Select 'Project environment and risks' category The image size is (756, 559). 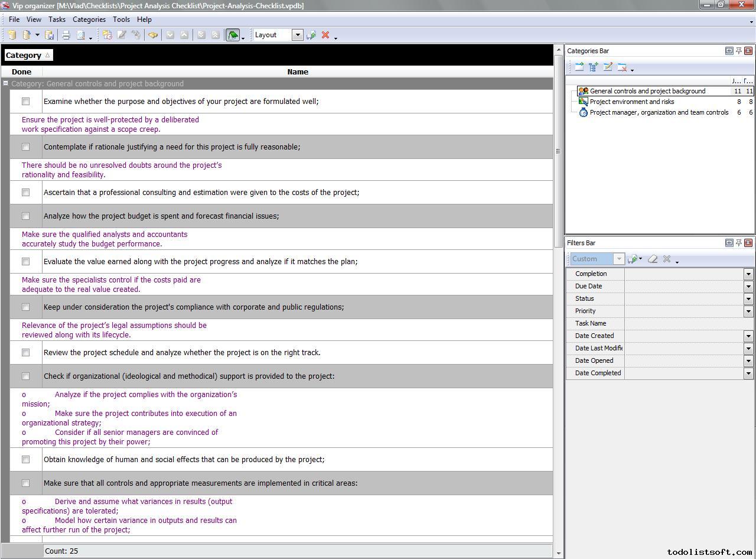[x=631, y=102]
